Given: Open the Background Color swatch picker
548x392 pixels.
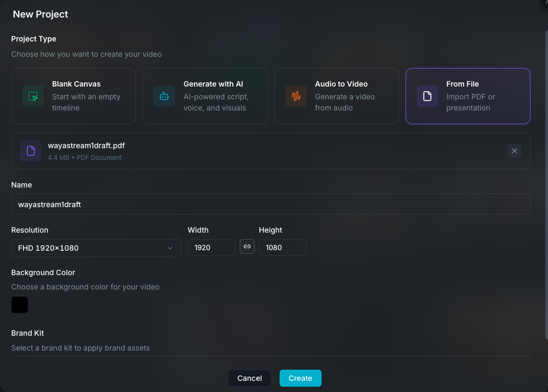Looking at the screenshot, I should tap(20, 304).
